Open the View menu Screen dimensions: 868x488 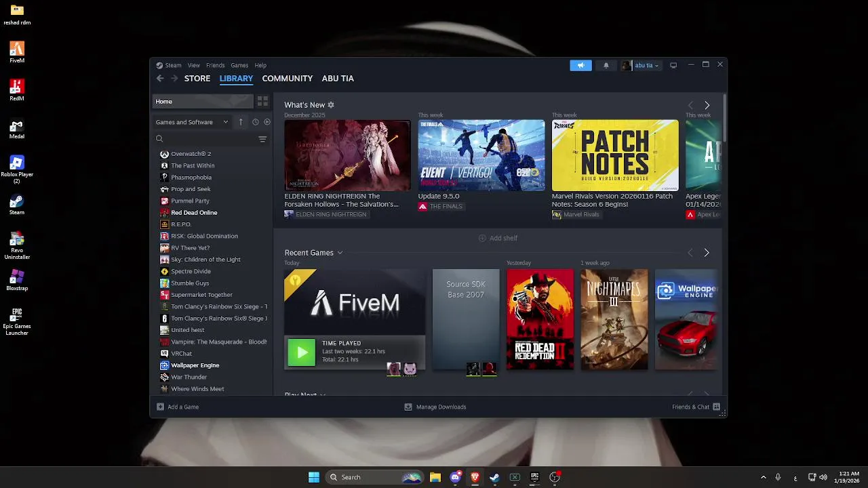click(194, 66)
